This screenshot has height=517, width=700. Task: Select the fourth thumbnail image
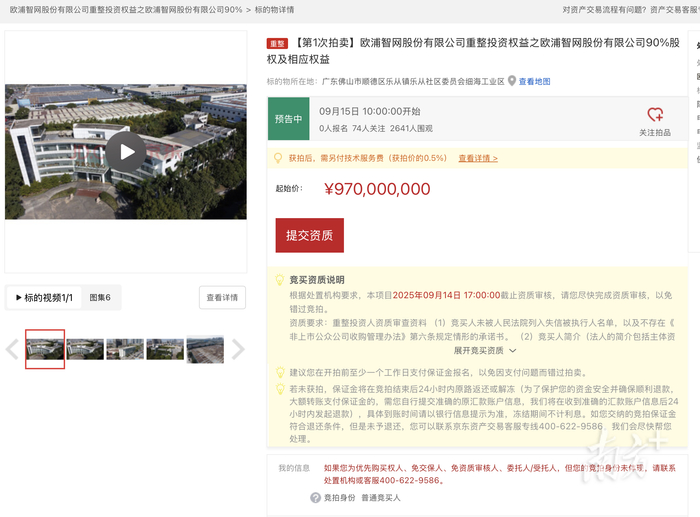point(165,349)
